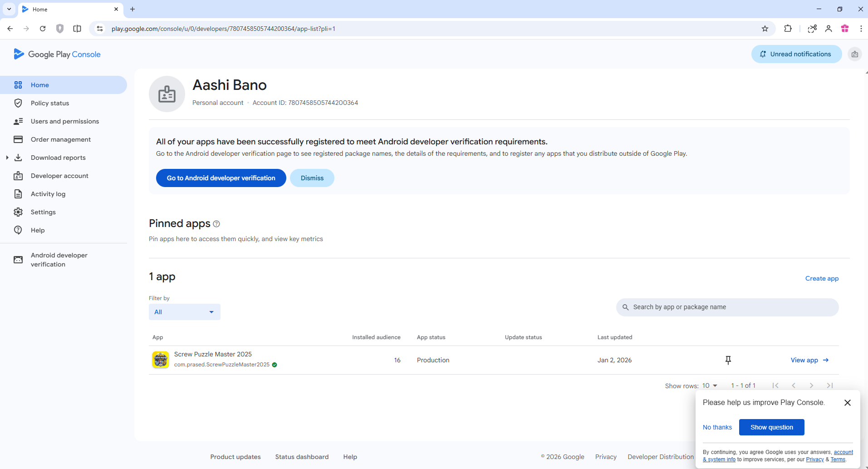The image size is (868, 469).
Task: Go to next page of app list
Action: tap(811, 385)
